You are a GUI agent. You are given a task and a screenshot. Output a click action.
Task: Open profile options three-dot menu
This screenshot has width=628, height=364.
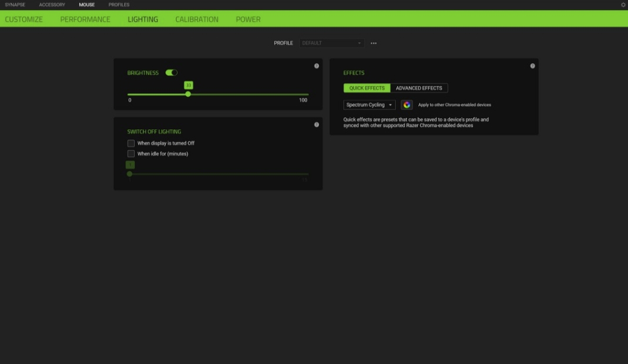tap(373, 43)
